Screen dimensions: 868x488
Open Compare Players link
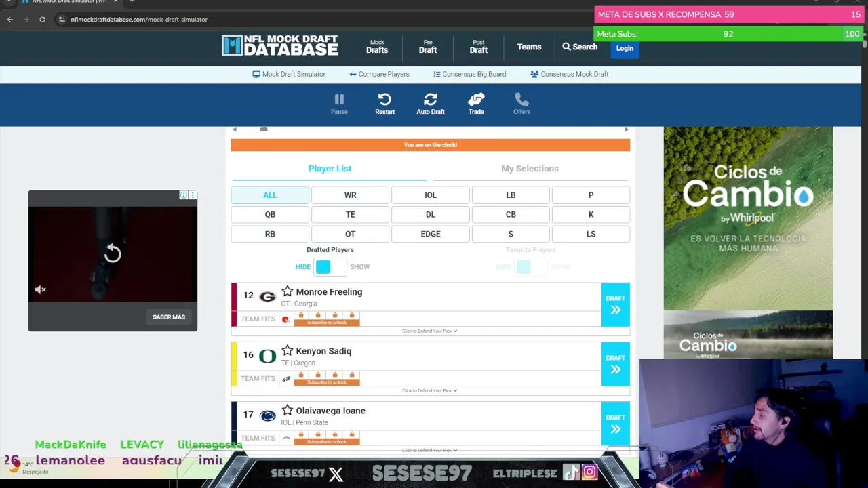click(379, 74)
